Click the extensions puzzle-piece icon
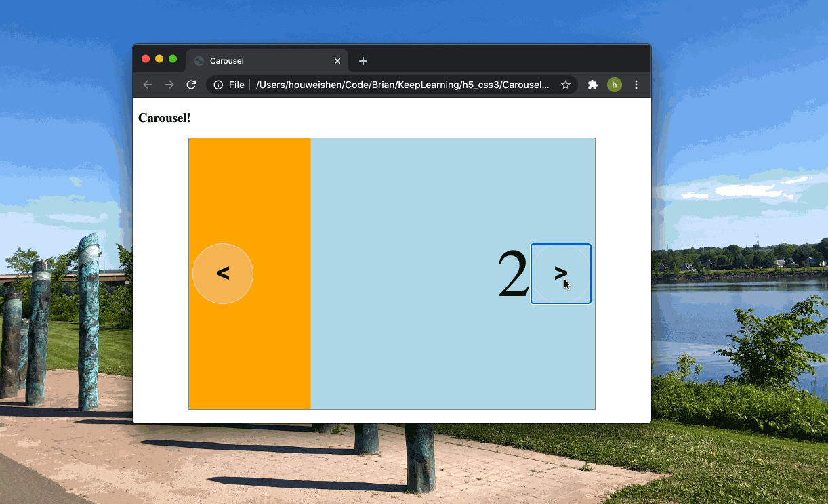The width and height of the screenshot is (828, 504). (592, 85)
